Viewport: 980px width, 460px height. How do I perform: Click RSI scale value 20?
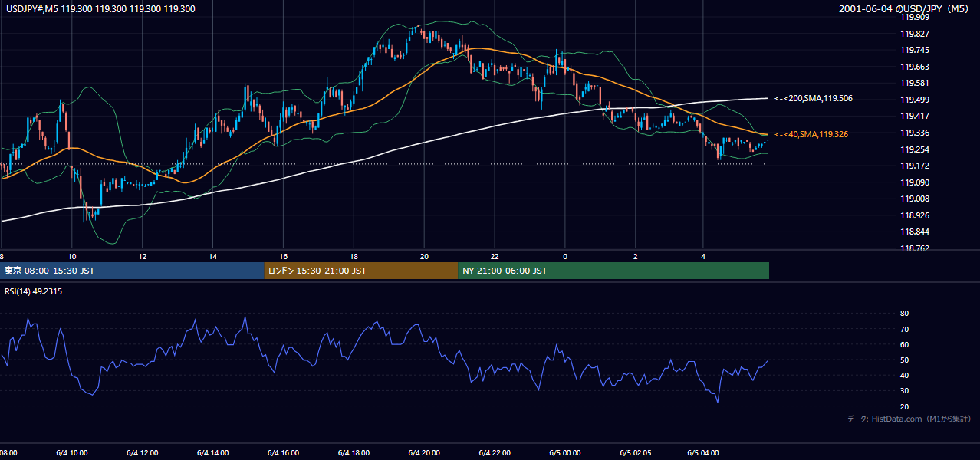pyautogui.click(x=905, y=406)
